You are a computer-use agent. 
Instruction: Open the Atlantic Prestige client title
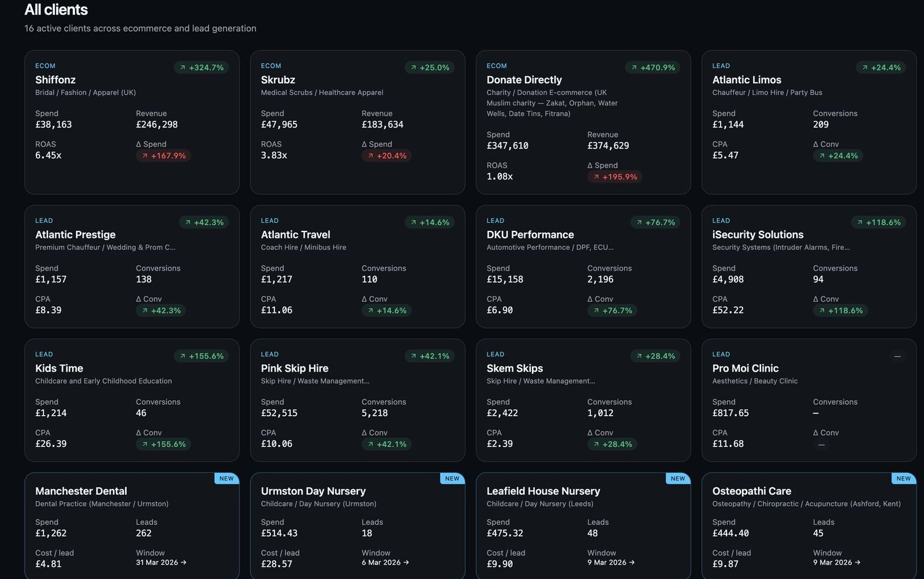(x=76, y=234)
